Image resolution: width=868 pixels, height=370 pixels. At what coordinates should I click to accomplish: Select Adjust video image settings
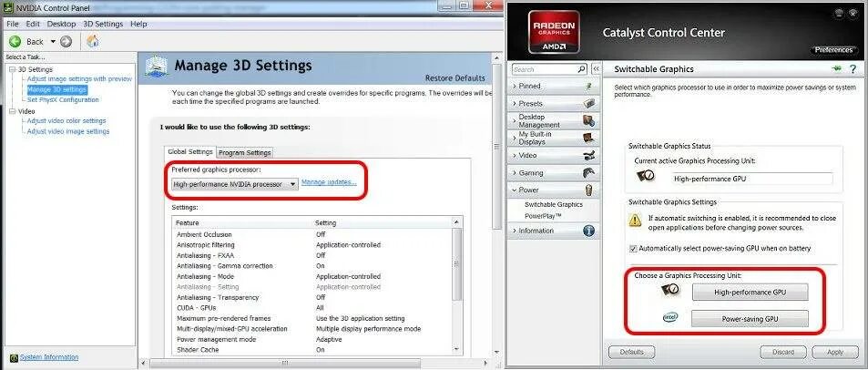coord(68,131)
